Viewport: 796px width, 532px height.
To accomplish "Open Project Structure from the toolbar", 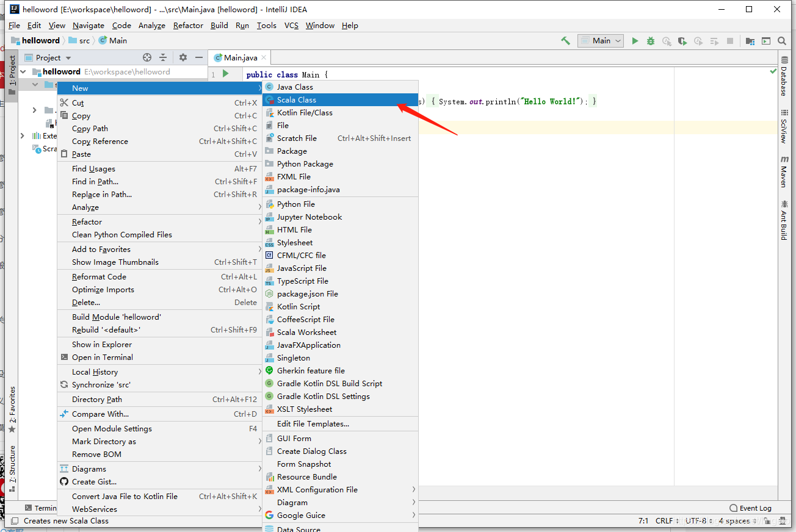I will coord(751,41).
